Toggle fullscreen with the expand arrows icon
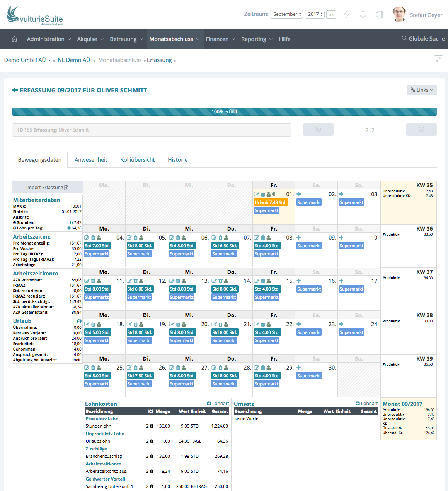448x491 pixels. [x=438, y=59]
